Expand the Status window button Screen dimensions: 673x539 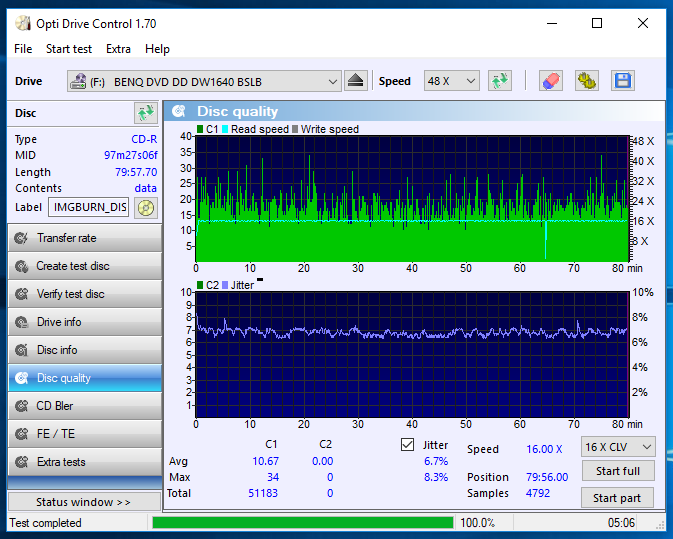84,502
